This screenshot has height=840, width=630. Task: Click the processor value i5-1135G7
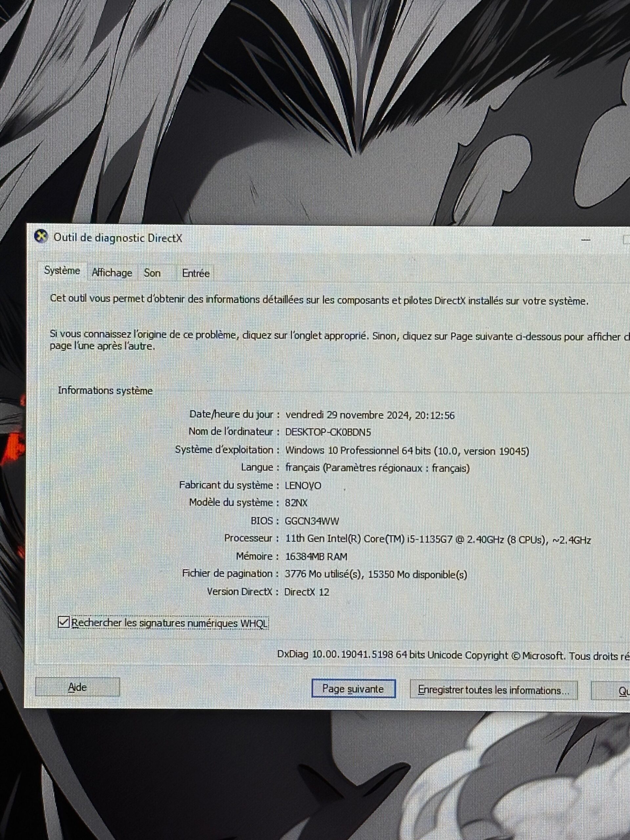click(x=438, y=540)
